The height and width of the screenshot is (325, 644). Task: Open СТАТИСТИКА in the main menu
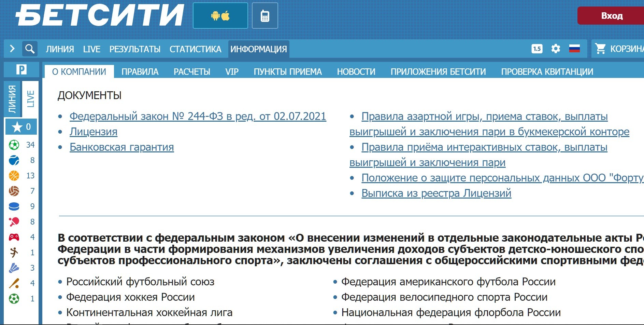(196, 49)
